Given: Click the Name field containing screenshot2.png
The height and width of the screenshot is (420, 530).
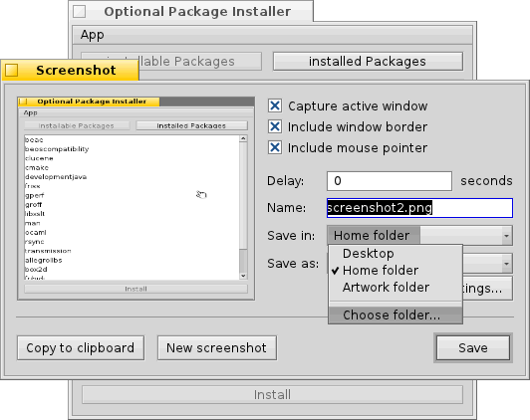Looking at the screenshot, I should (419, 208).
